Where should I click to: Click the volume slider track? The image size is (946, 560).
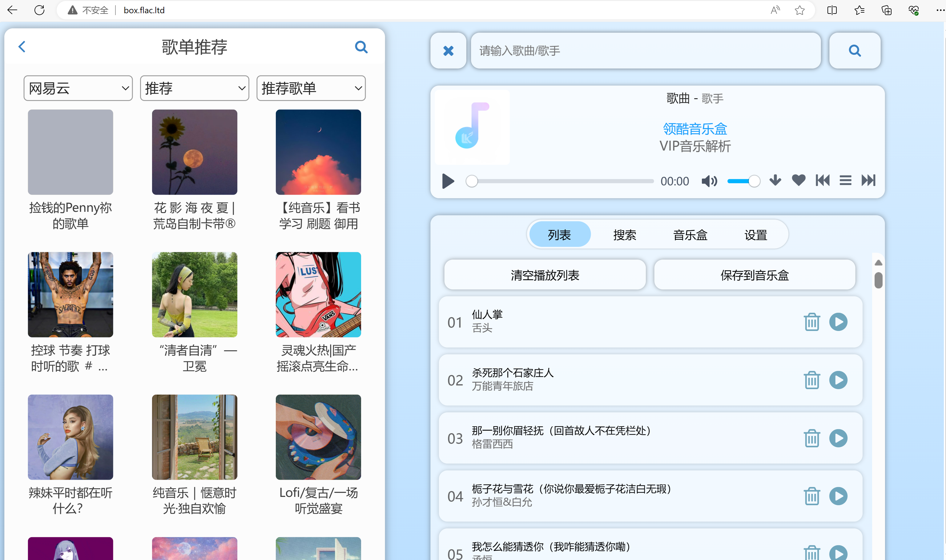coord(740,181)
